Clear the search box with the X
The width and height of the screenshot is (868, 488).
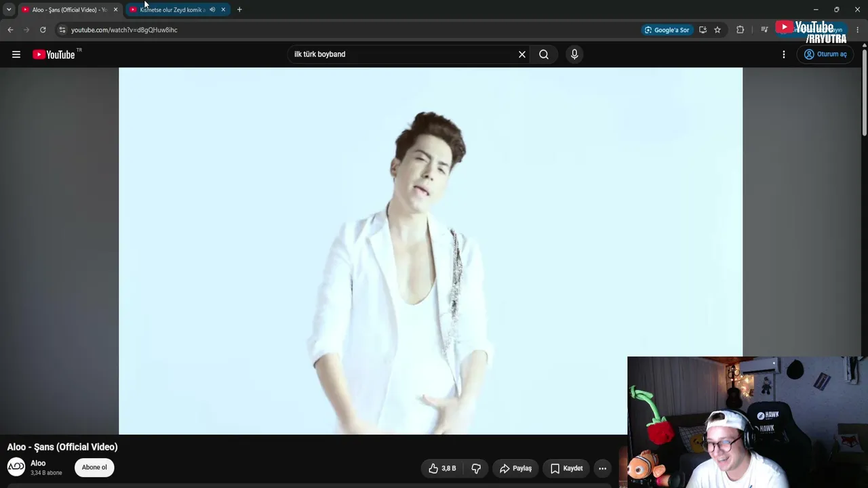(x=522, y=54)
